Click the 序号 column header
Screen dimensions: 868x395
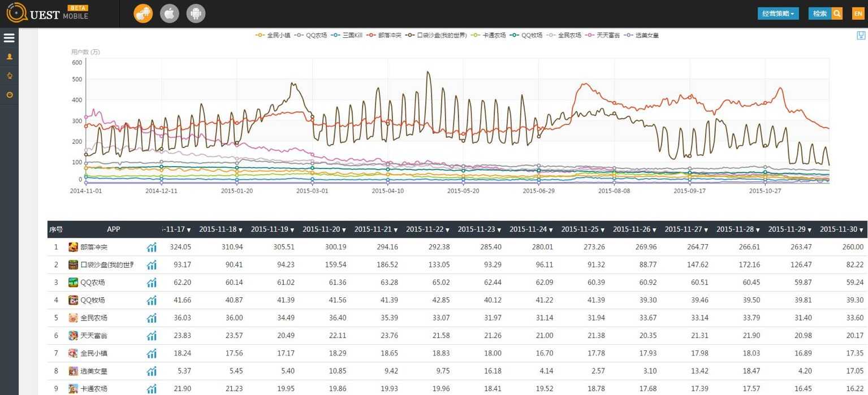(x=56, y=229)
